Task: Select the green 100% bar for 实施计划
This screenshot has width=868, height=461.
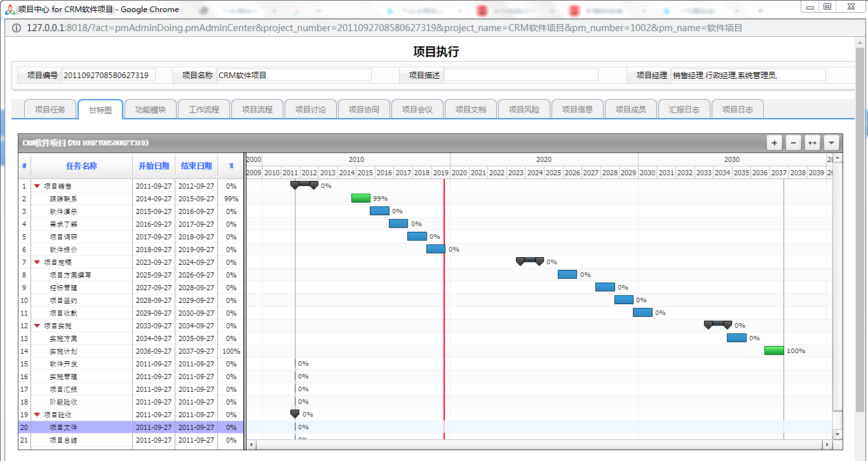Action: [774, 351]
